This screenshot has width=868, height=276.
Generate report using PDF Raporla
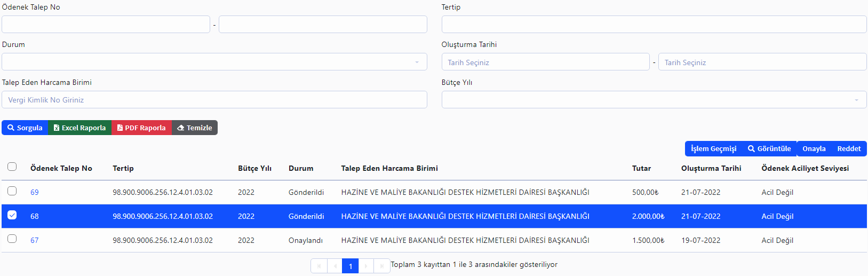tap(141, 128)
